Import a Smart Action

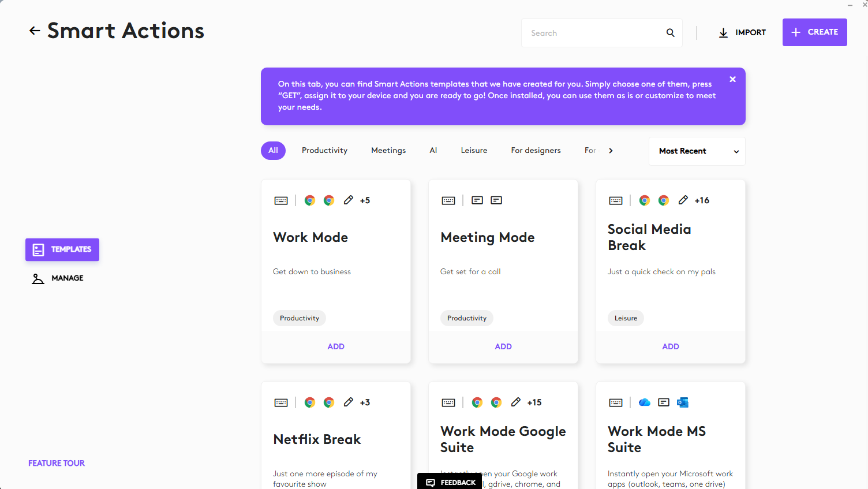coord(742,33)
